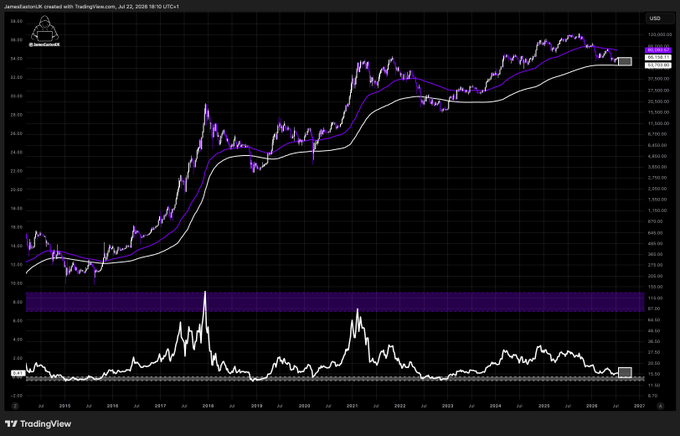Image resolution: width=680 pixels, height=436 pixels.
Task: Click the 1,150.00 price axis label
Action: (x=658, y=210)
